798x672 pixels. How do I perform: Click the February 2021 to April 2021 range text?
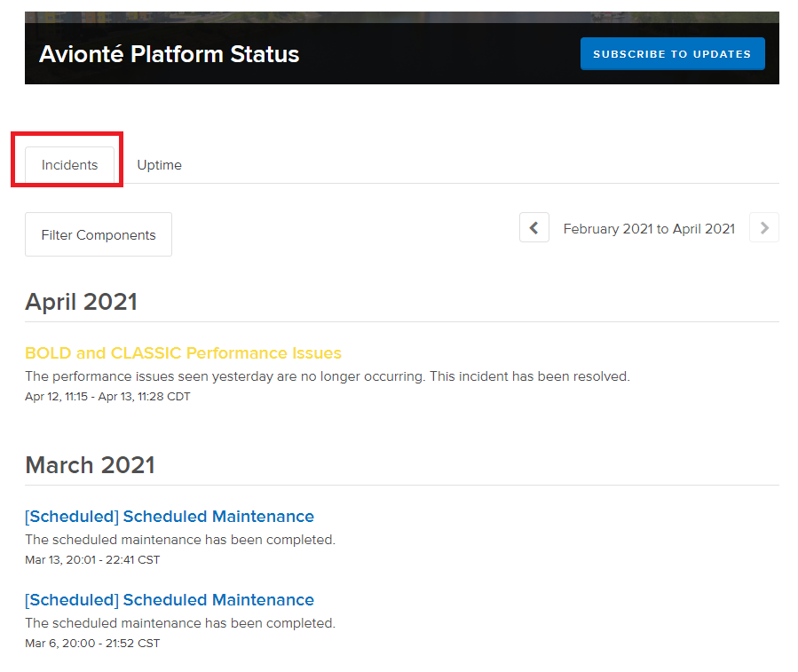[x=649, y=228]
